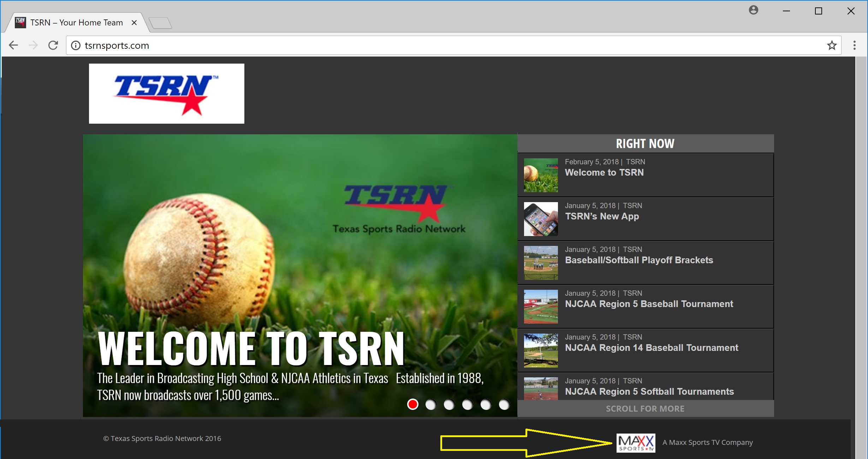This screenshot has width=868, height=459.
Task: Click the TSRN logo in header
Action: click(166, 94)
